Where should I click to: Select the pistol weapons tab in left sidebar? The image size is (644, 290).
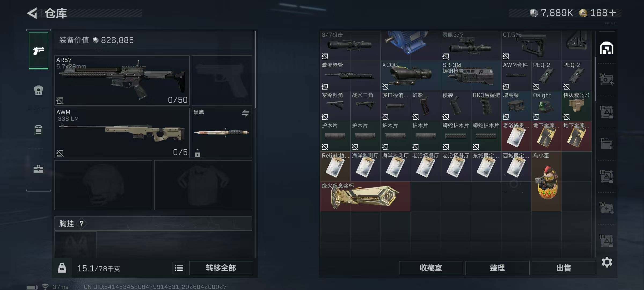click(39, 50)
